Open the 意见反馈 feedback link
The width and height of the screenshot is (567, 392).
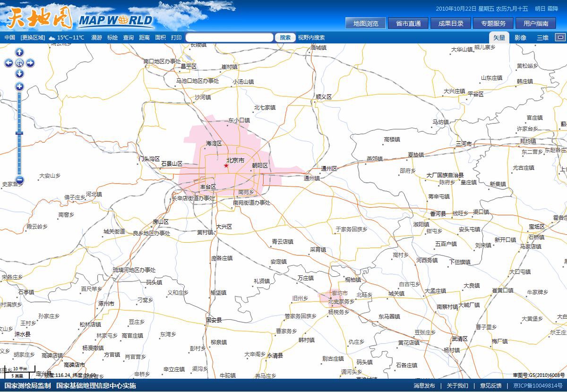tap(490, 386)
